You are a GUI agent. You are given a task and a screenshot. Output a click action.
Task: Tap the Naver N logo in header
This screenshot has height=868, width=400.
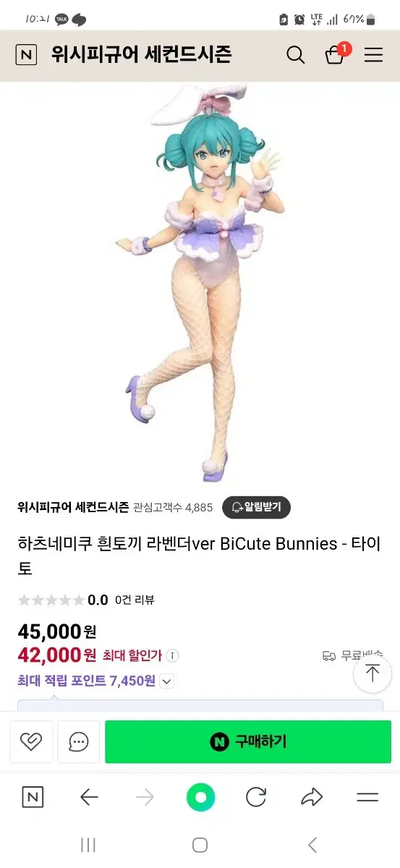point(26,55)
